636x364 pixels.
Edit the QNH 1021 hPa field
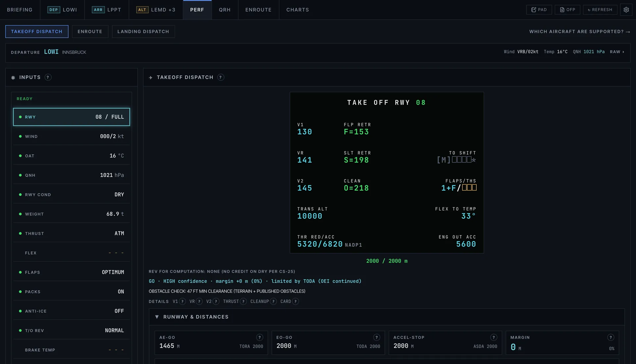pos(72,175)
